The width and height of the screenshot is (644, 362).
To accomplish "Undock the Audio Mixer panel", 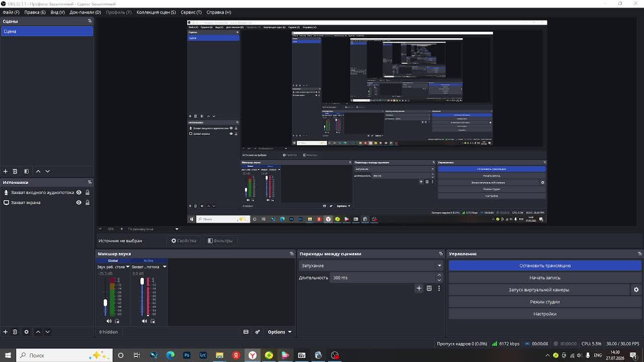I will (x=291, y=254).
